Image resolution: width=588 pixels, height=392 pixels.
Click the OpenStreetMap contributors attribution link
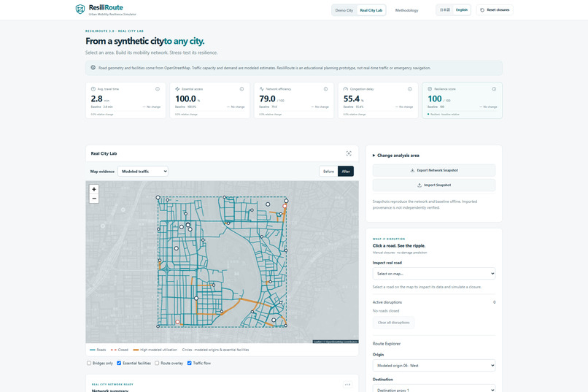341,342
